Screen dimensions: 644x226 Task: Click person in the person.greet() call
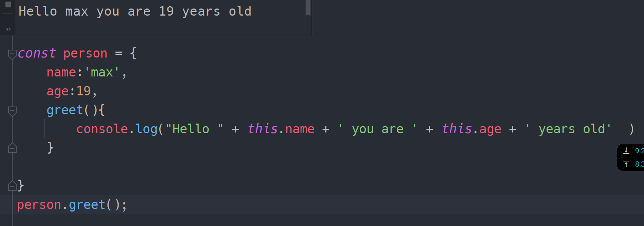(x=39, y=205)
